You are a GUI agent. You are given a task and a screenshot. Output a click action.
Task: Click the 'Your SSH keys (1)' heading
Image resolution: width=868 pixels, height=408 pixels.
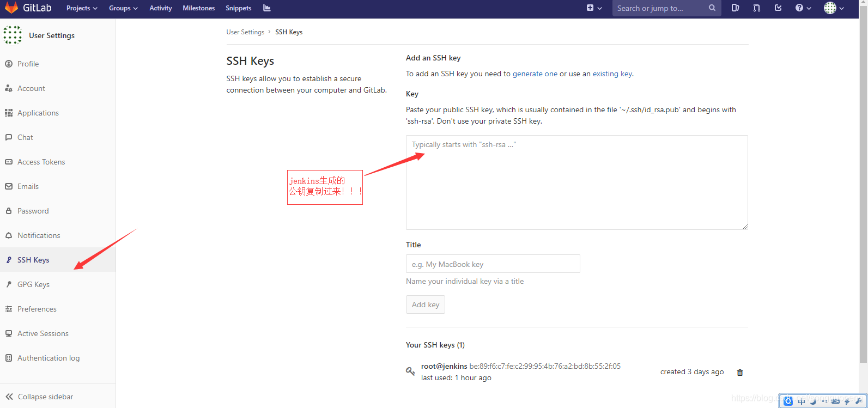click(x=435, y=345)
